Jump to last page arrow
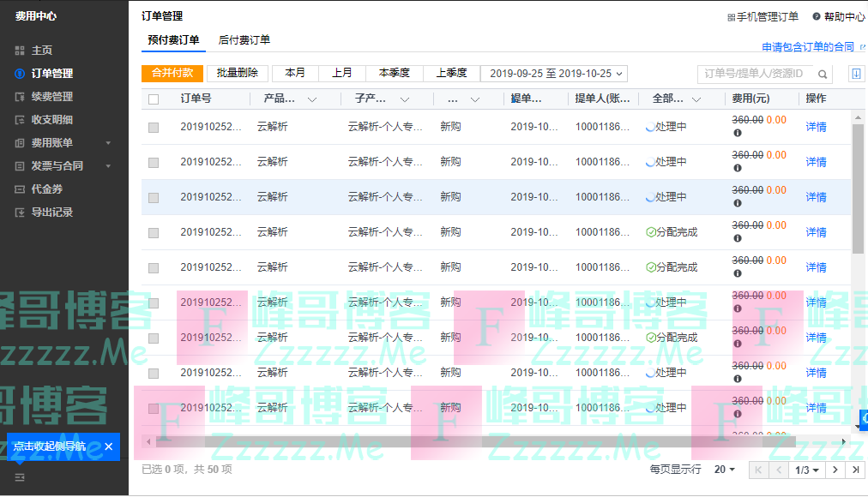Screen dimensions: 868x497 pyautogui.click(x=855, y=470)
